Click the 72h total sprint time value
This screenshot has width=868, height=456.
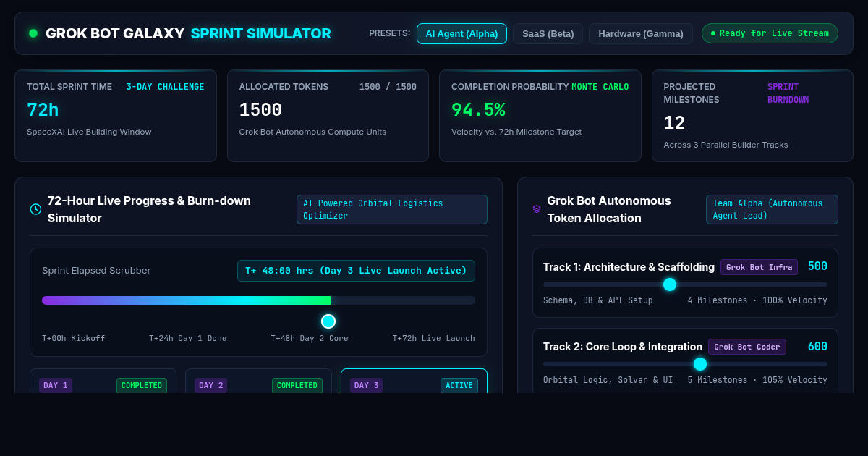pos(43,110)
